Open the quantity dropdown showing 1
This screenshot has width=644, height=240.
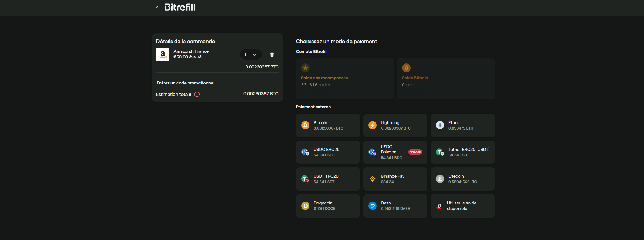tap(251, 55)
